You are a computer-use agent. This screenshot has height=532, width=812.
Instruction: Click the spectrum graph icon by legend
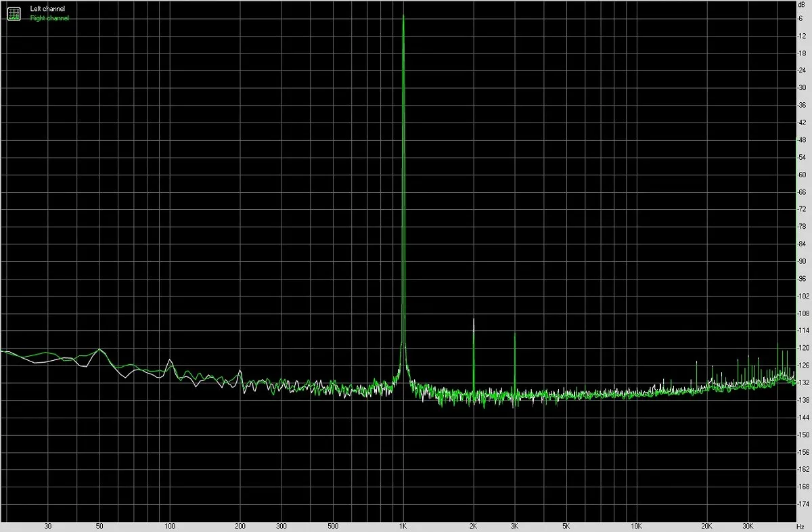(x=14, y=13)
